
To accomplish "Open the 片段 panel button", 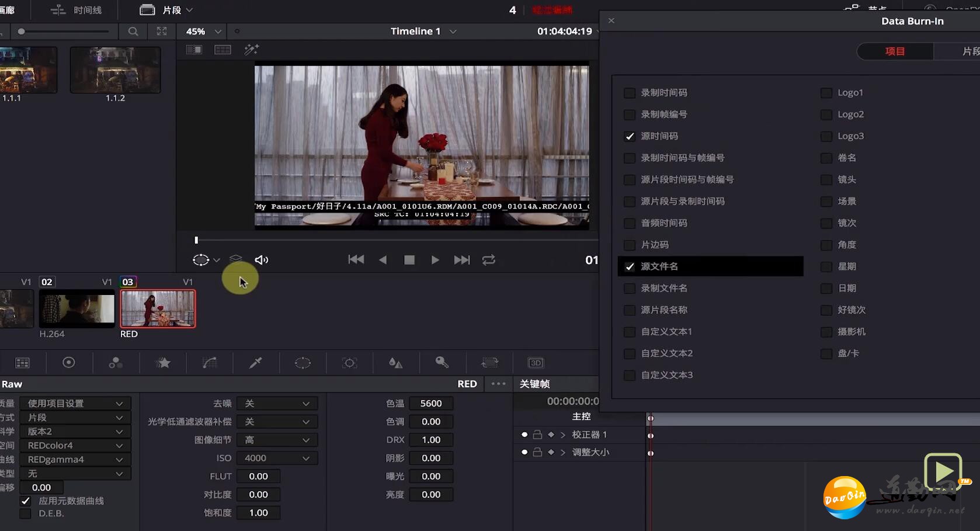I will (166, 10).
